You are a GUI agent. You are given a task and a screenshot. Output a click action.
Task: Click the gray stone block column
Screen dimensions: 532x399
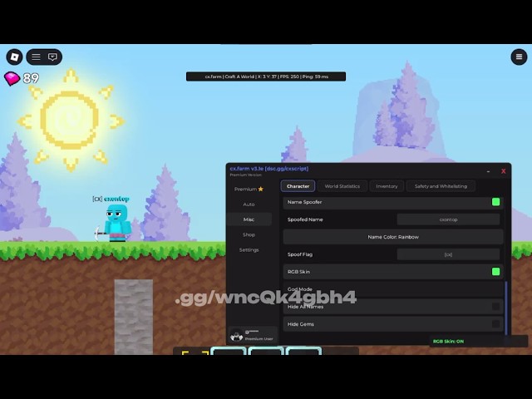[133, 317]
